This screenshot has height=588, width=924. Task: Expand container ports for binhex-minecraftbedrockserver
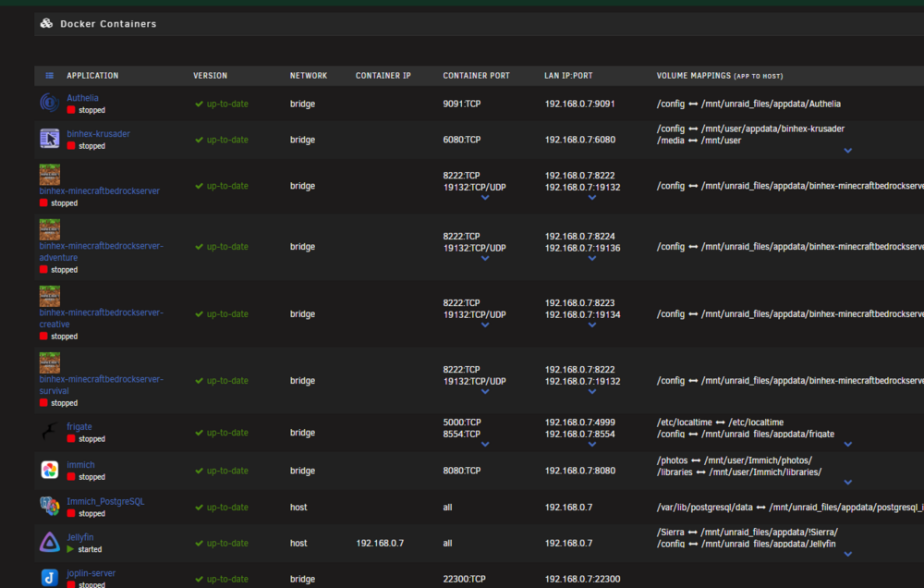tap(485, 198)
